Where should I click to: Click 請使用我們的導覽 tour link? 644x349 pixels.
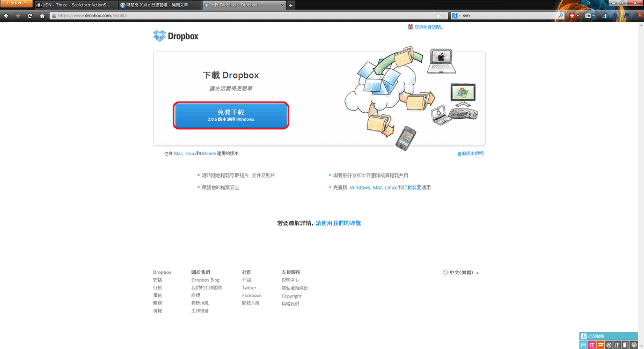pyautogui.click(x=338, y=223)
